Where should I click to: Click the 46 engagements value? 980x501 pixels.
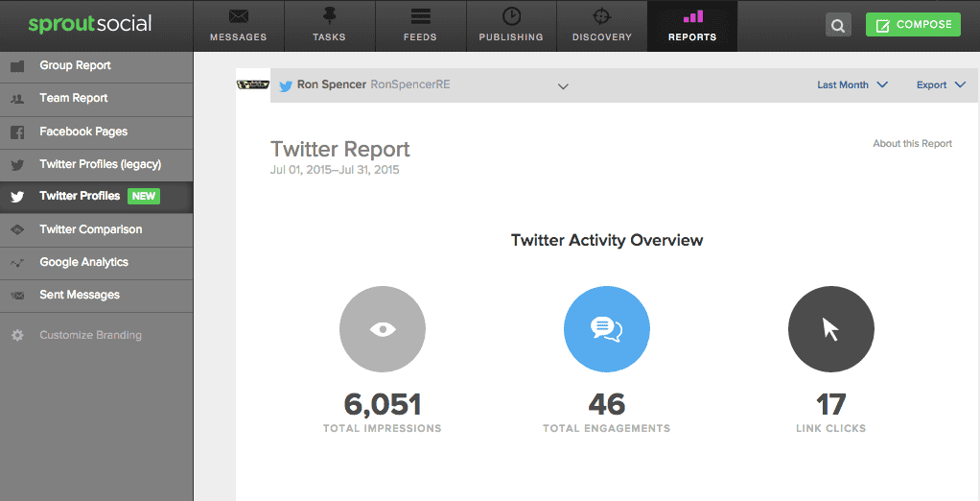click(607, 404)
